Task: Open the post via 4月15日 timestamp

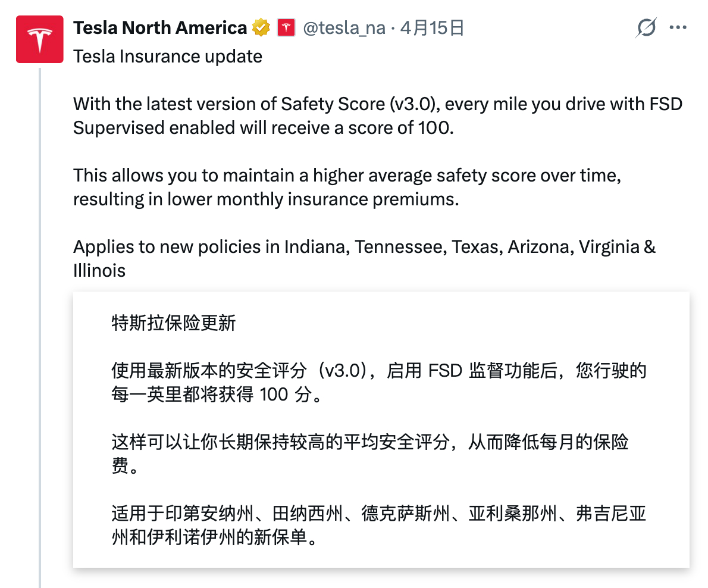Action: coord(433,28)
